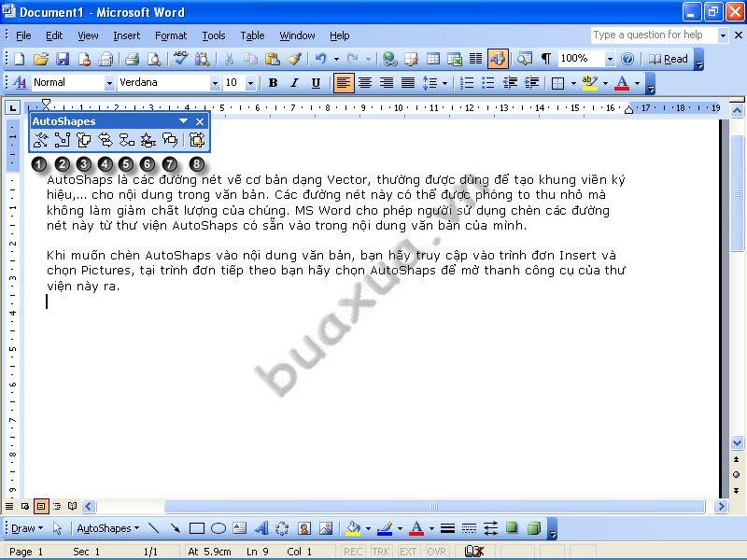Screen dimensions: 747x560
Task: Expand the Style dropdown showing Normal
Action: 109,83
